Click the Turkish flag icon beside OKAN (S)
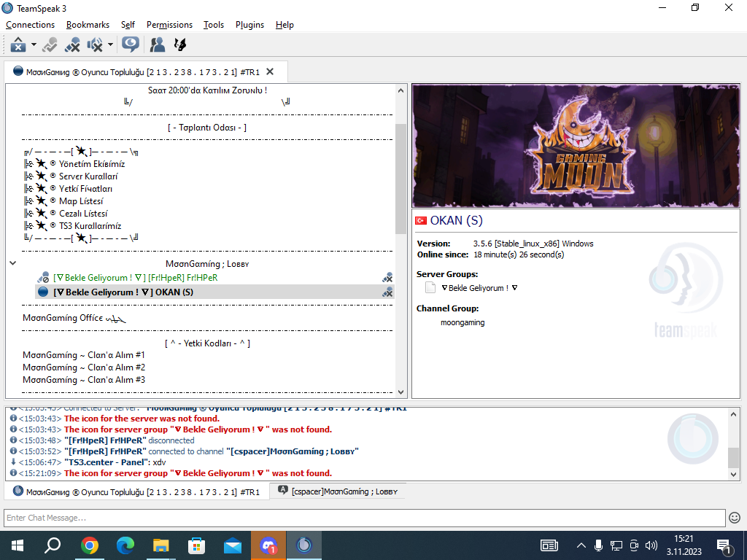Image resolution: width=747 pixels, height=560 pixels. [x=421, y=220]
